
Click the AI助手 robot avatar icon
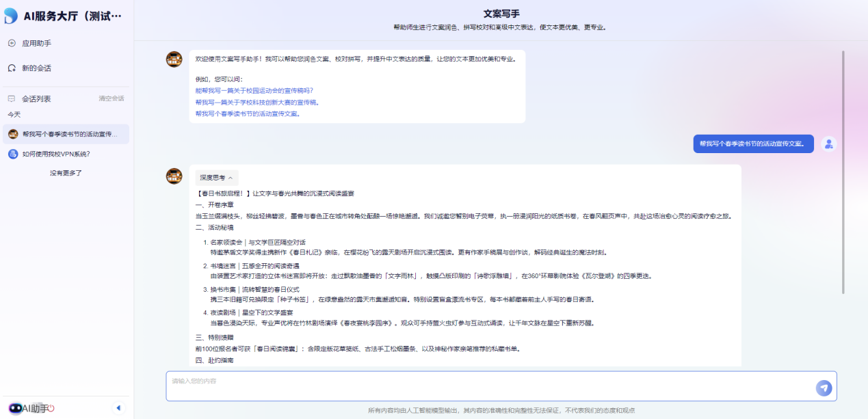pos(15,408)
